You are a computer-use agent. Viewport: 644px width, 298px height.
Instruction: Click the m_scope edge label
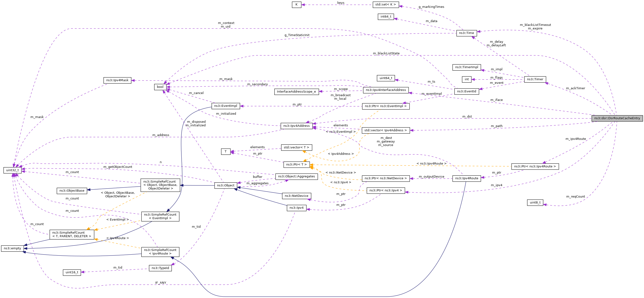pos(341,89)
